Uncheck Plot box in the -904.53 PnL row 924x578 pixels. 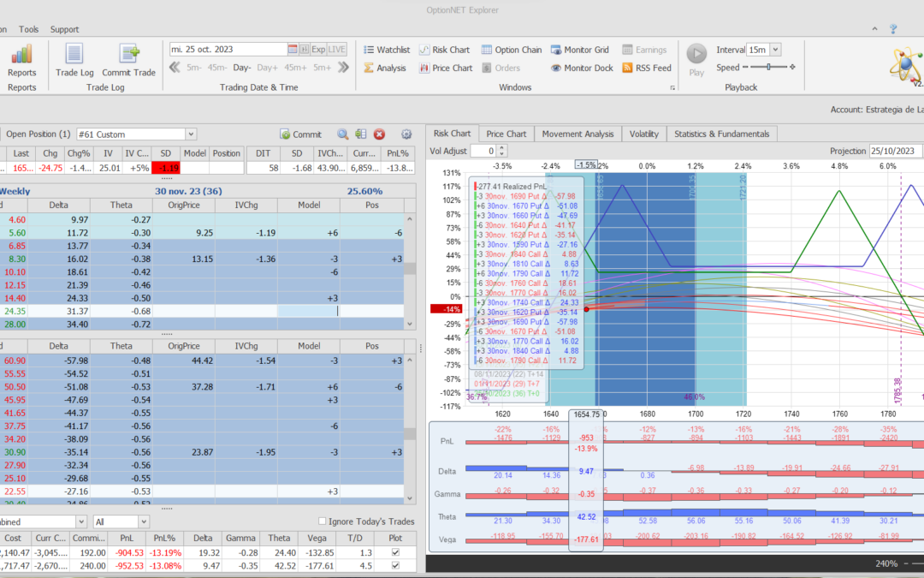(394, 552)
